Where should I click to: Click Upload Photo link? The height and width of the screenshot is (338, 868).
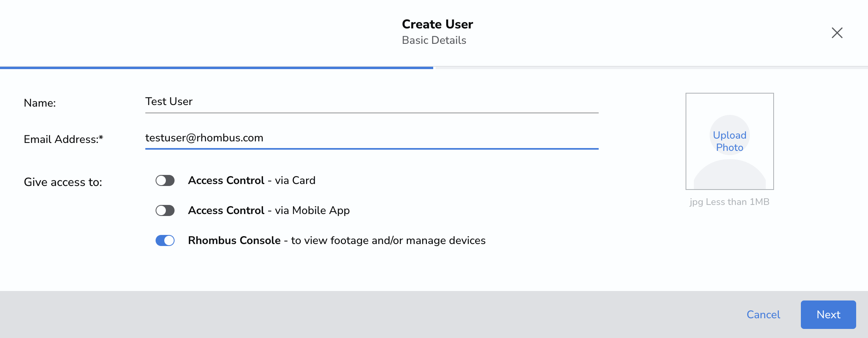tap(729, 141)
